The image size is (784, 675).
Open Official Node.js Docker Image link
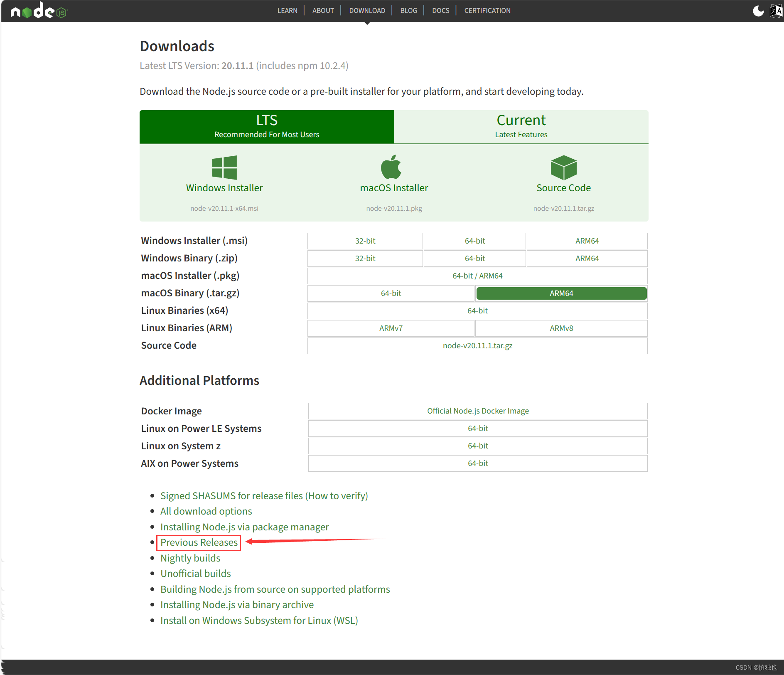click(x=478, y=411)
